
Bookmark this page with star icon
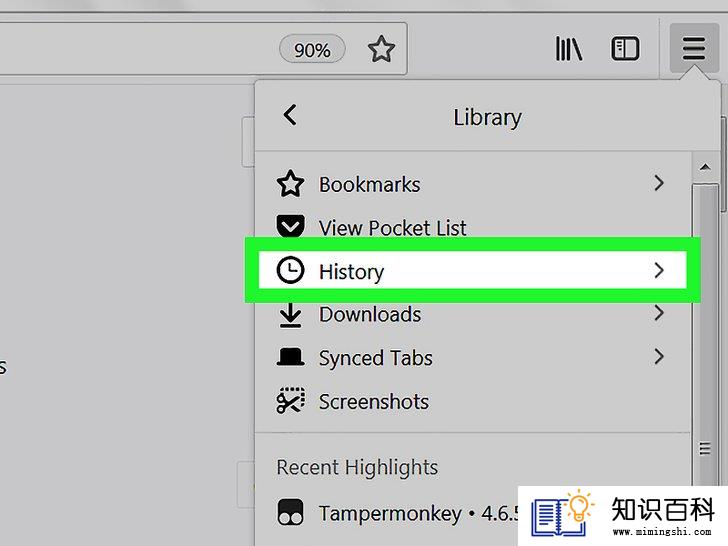381,49
